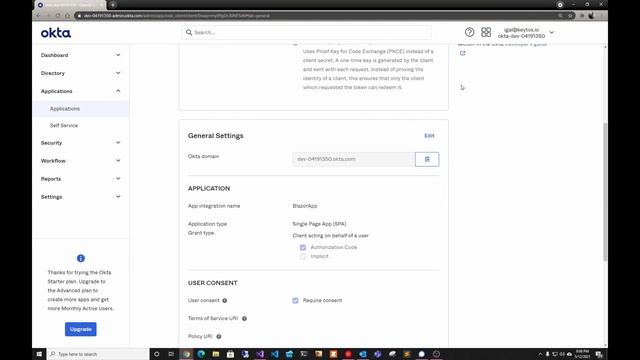The height and width of the screenshot is (360, 640).
Task: Click the browser back arrow
Action: [38, 16]
